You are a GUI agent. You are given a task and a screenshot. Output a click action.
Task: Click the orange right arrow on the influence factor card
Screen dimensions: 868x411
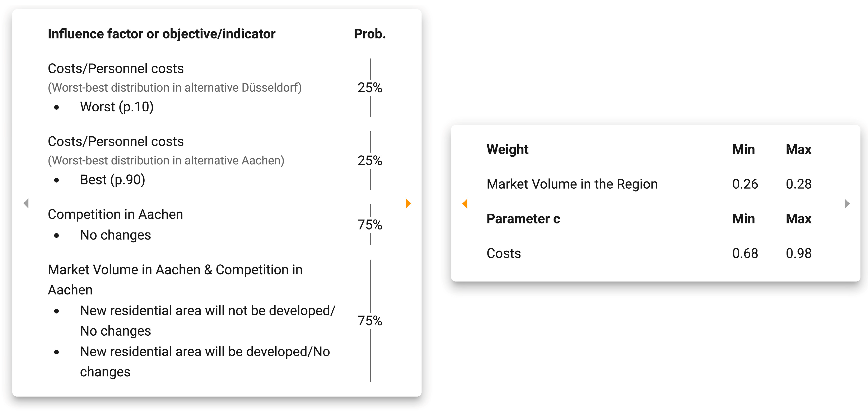(x=408, y=203)
